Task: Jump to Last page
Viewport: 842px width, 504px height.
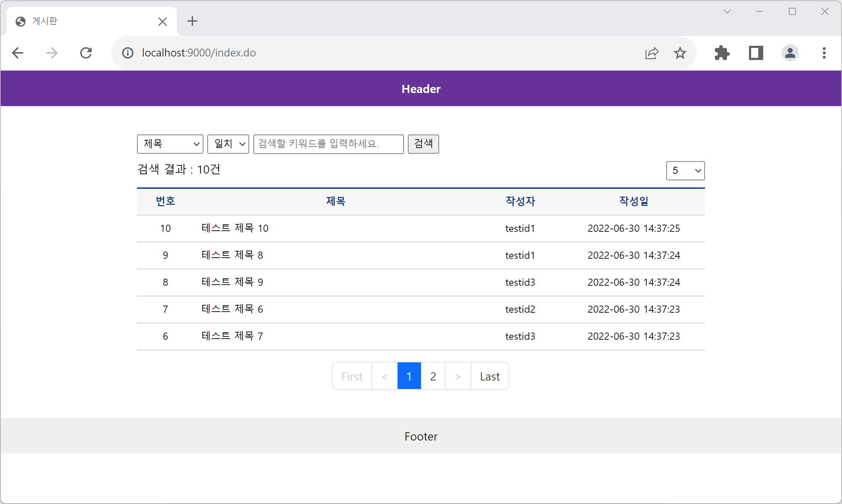Action: pyautogui.click(x=490, y=376)
